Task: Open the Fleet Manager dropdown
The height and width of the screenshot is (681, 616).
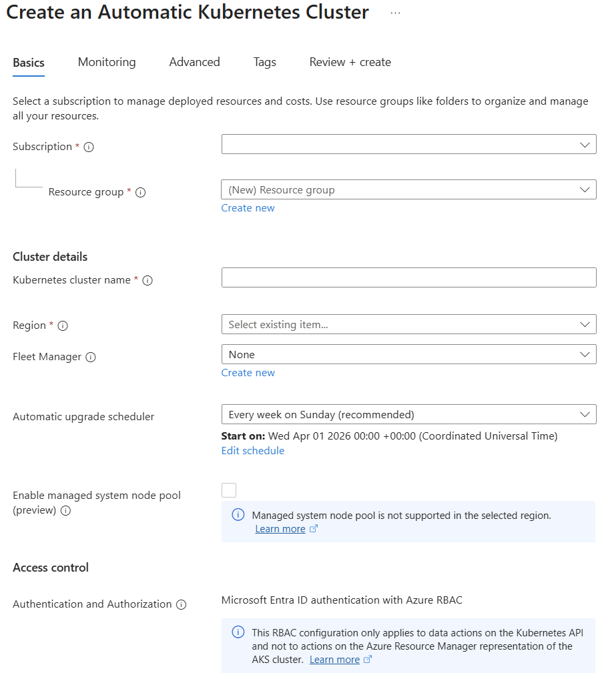Action: point(408,354)
